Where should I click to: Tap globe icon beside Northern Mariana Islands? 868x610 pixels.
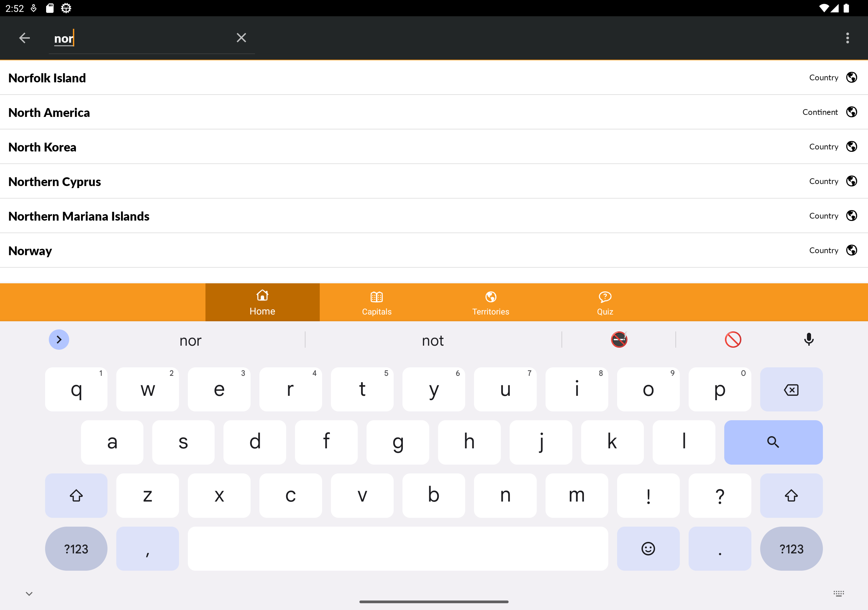click(x=851, y=216)
